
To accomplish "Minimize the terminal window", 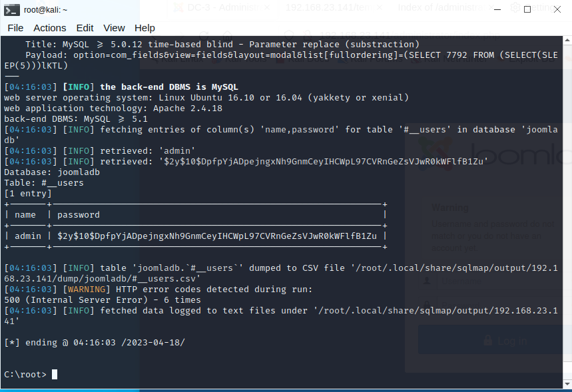I will [x=497, y=9].
